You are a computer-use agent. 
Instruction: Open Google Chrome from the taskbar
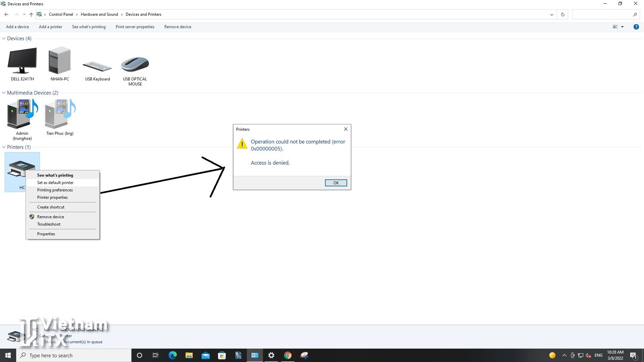coord(288,355)
